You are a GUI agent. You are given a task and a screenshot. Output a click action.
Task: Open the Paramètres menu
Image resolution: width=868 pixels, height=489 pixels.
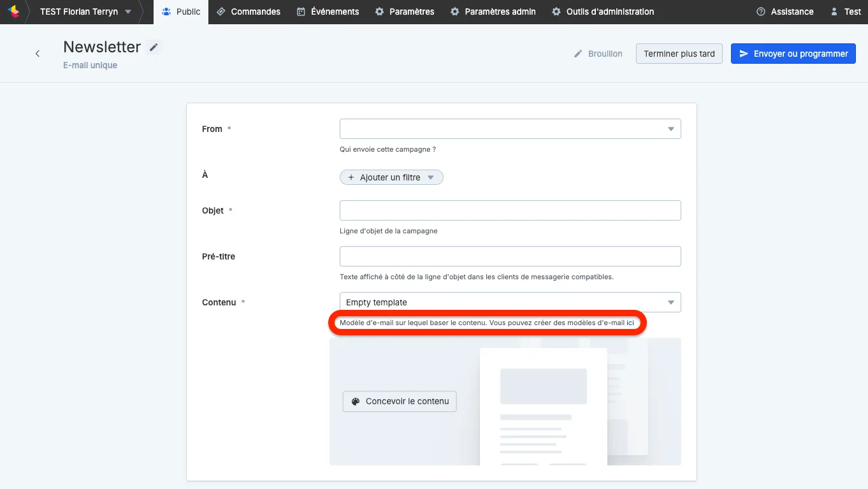[x=405, y=11]
